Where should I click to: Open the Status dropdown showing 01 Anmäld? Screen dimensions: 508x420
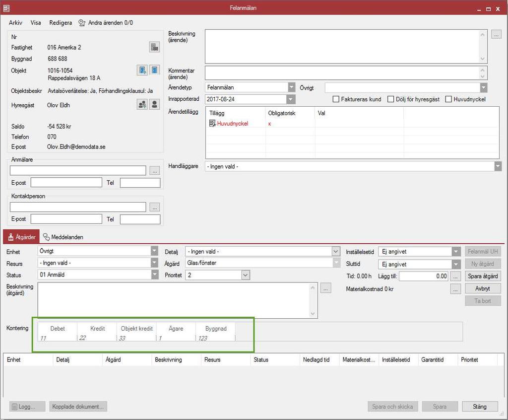(x=155, y=275)
